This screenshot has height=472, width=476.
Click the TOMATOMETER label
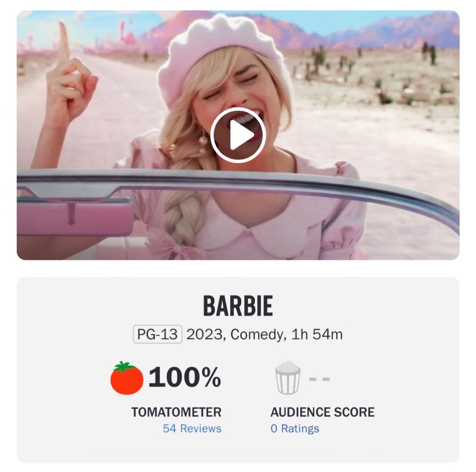click(176, 412)
